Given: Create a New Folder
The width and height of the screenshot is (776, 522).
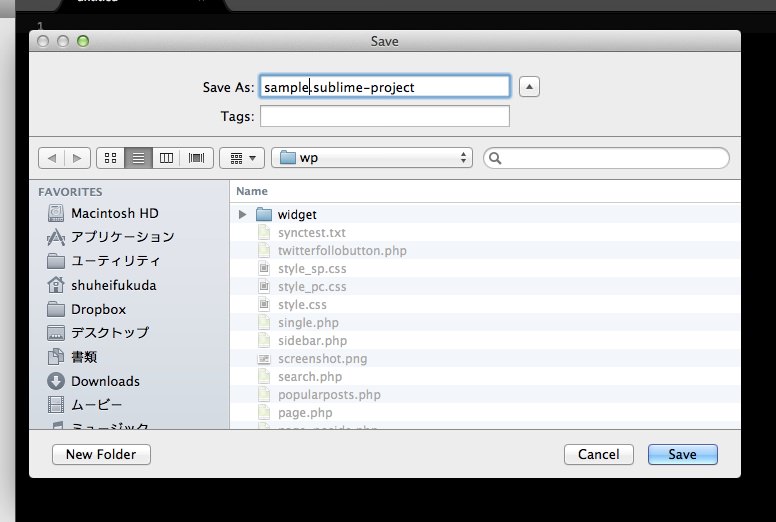Looking at the screenshot, I should [x=101, y=454].
